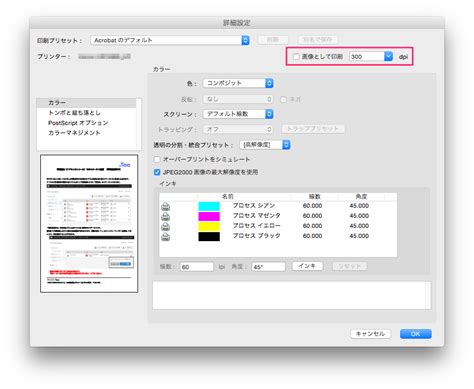This screenshot has width=474, height=389.
Task: Select the プロセス マゼンタ row name
Action: tap(256, 216)
